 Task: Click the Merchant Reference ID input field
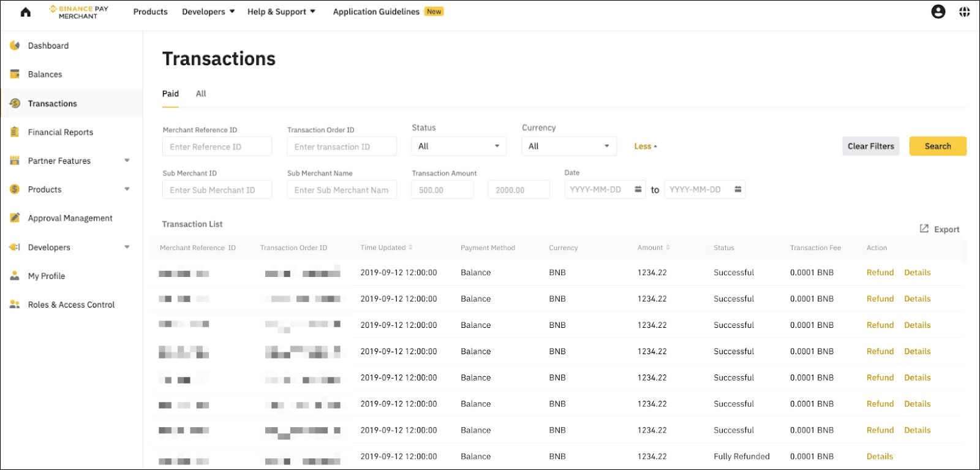(217, 146)
